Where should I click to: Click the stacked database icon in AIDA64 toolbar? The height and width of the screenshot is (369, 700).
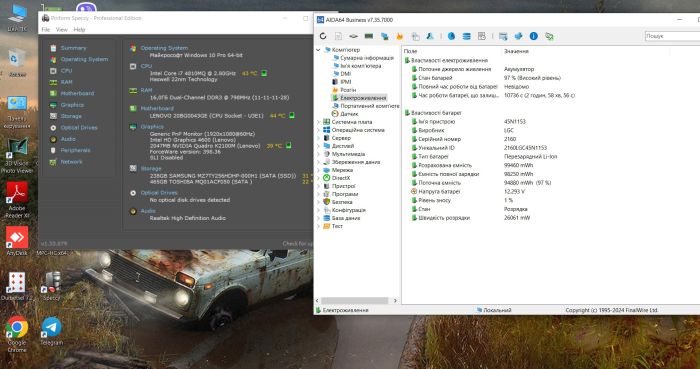coord(467,36)
